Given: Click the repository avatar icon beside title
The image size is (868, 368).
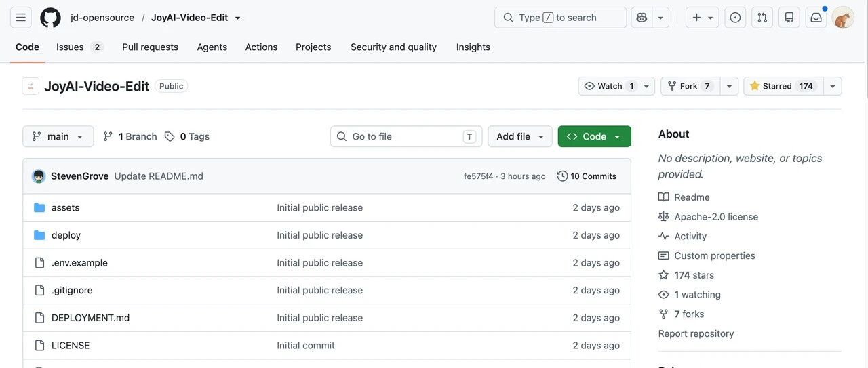Looking at the screenshot, I should point(31,86).
